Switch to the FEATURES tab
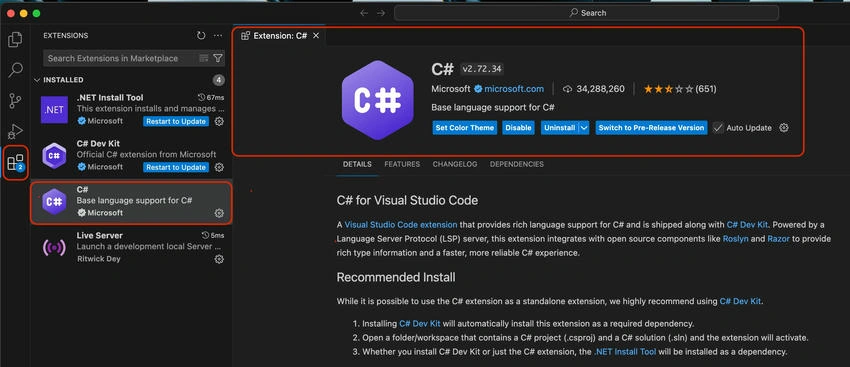The height and width of the screenshot is (367, 850). (x=402, y=164)
